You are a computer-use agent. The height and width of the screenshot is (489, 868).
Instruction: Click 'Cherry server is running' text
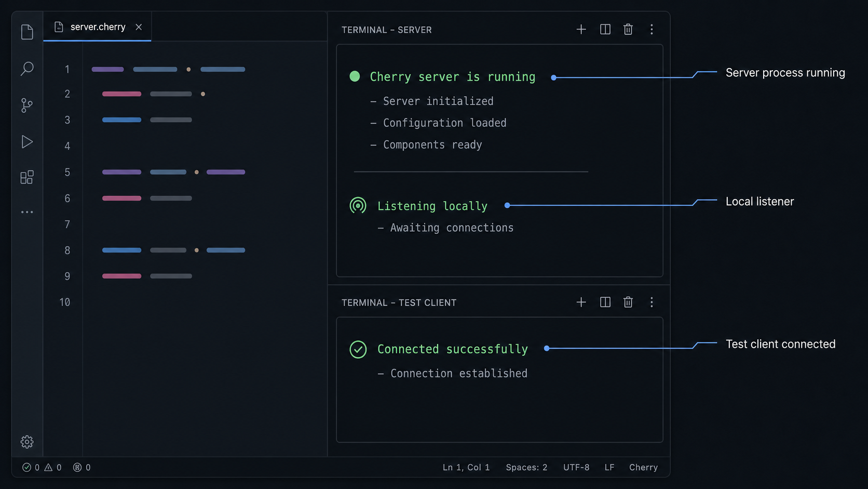452,77
